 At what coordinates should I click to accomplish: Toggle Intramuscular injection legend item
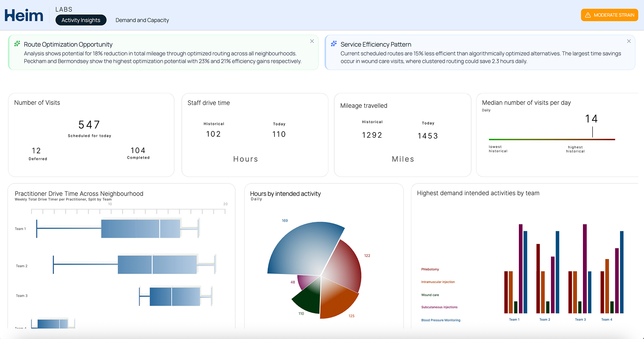coord(438,282)
